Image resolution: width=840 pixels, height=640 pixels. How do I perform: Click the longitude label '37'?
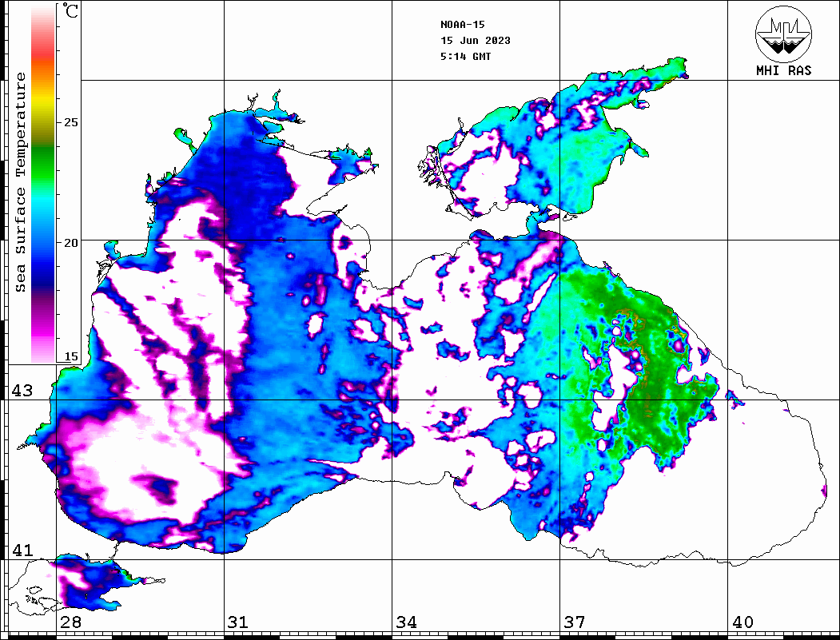[x=575, y=622]
